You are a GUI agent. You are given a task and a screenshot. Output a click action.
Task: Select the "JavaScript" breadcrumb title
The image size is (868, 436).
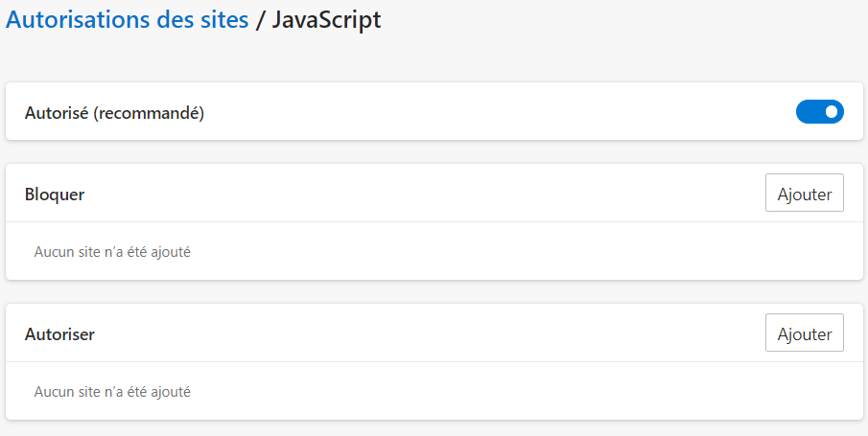click(326, 20)
